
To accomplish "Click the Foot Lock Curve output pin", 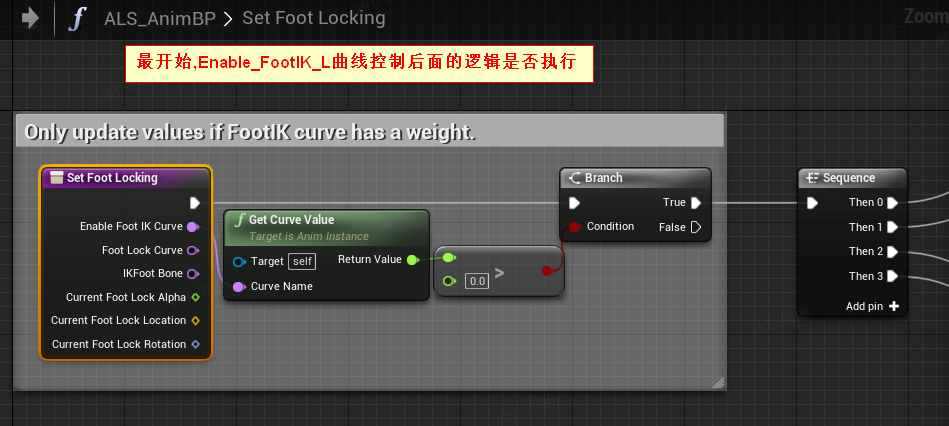I will click(x=194, y=251).
